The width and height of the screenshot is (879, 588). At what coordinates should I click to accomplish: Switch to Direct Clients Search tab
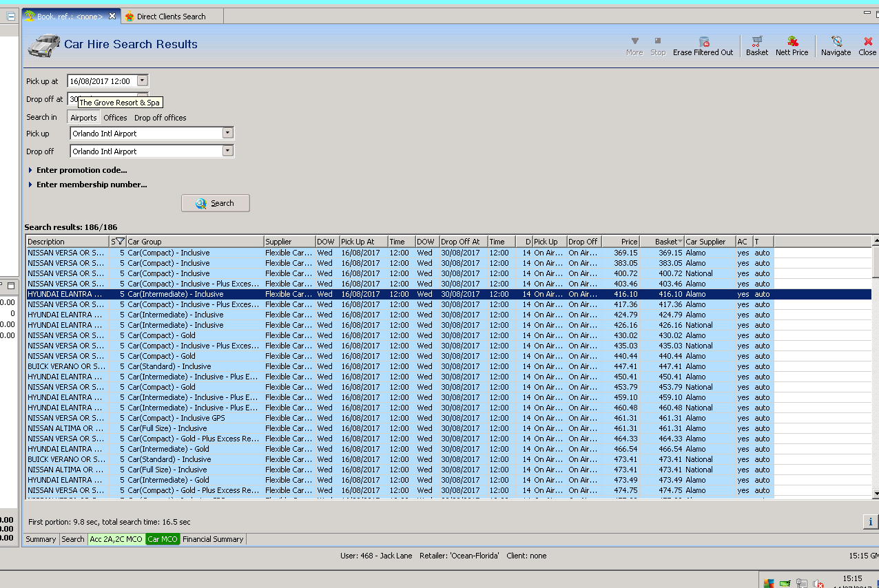click(170, 16)
